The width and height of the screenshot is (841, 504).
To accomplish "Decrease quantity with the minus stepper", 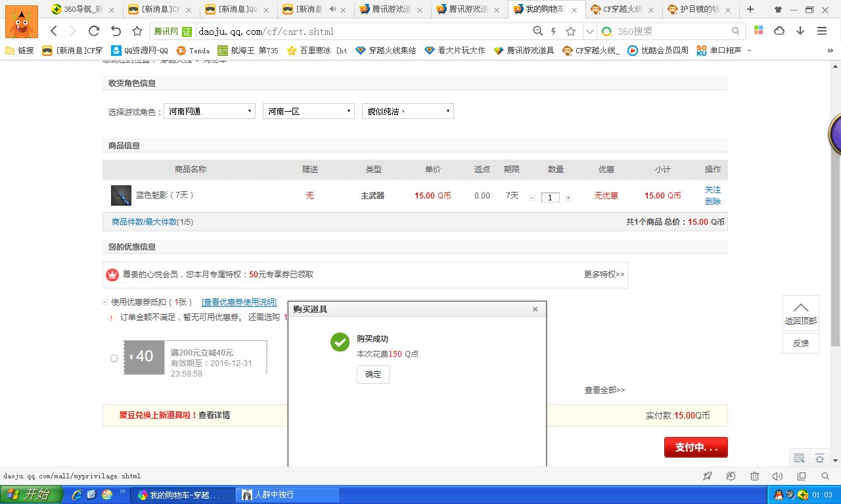I will (x=532, y=197).
